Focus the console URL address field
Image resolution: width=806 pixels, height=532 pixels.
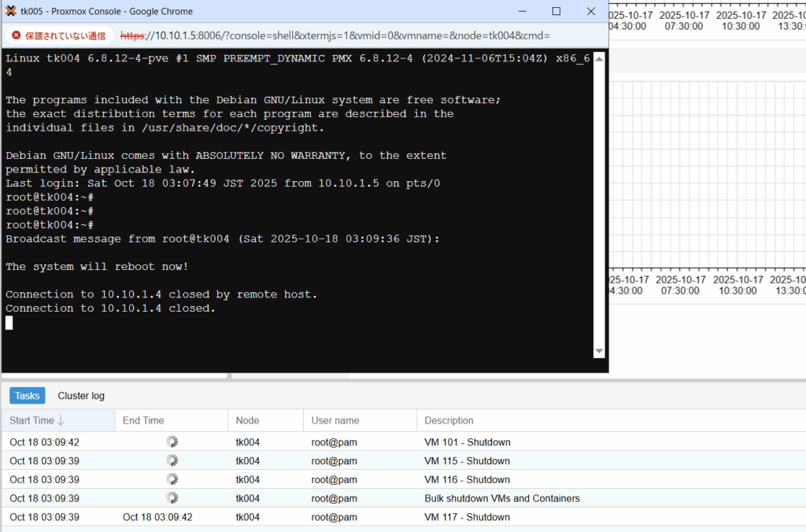click(354, 36)
